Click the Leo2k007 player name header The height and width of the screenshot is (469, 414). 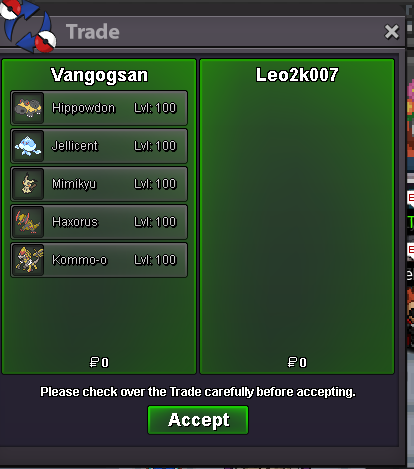(297, 75)
